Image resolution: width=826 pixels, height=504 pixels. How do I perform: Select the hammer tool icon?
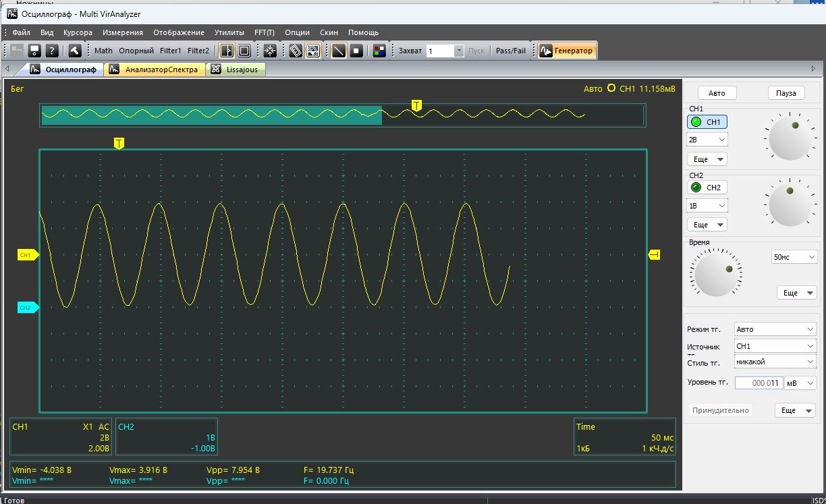pyautogui.click(x=75, y=51)
